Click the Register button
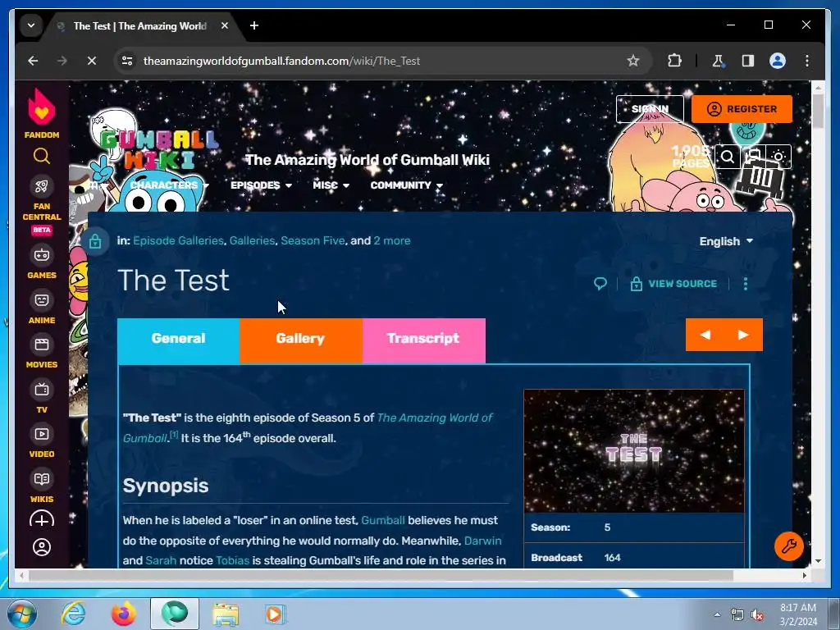The height and width of the screenshot is (630, 840). (742, 109)
